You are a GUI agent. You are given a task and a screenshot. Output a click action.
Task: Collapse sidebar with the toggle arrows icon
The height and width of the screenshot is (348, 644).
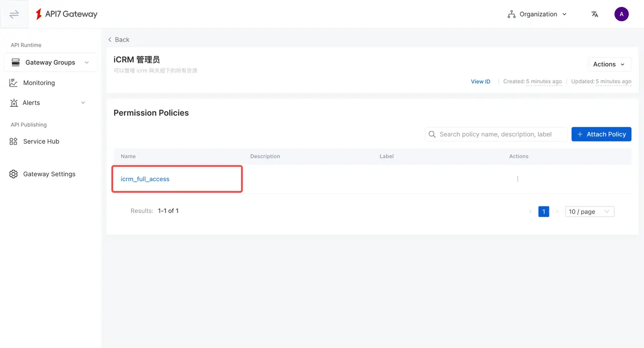[14, 14]
